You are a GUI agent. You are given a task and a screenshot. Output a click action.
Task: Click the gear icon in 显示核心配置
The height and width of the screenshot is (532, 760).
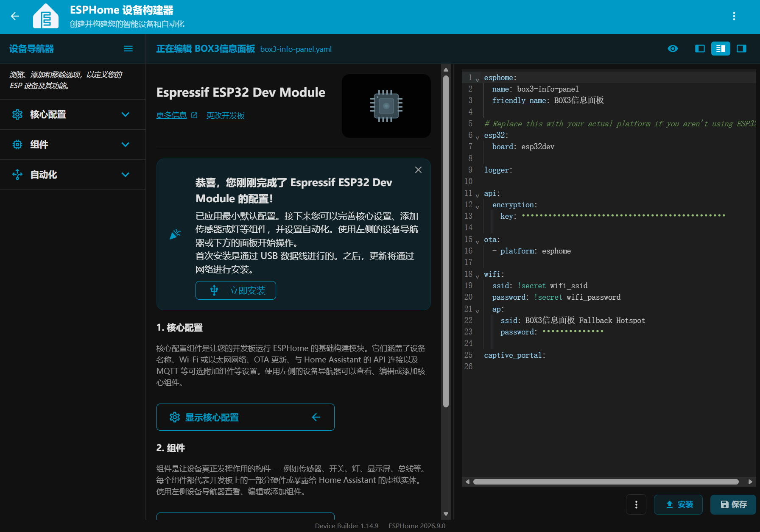[x=175, y=417]
